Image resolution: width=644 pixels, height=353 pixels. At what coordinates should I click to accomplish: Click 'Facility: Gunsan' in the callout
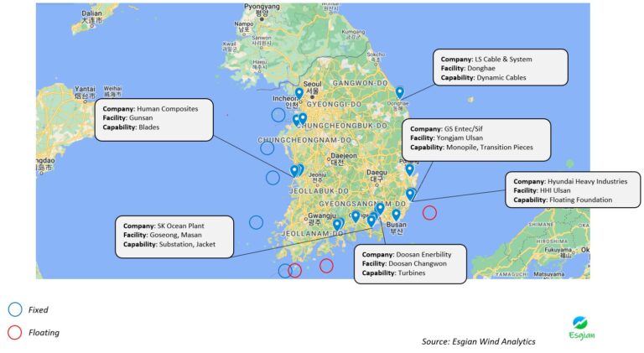(127, 117)
